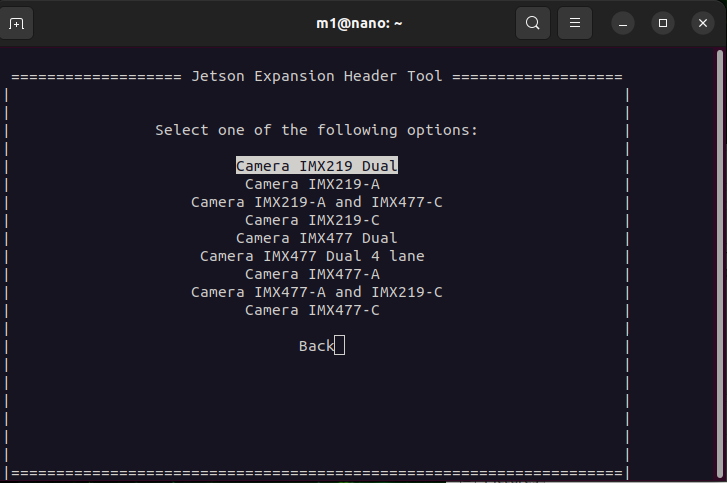The height and width of the screenshot is (483, 727).
Task: Click the 'Select one of the following options' prompt
Action: coord(316,130)
